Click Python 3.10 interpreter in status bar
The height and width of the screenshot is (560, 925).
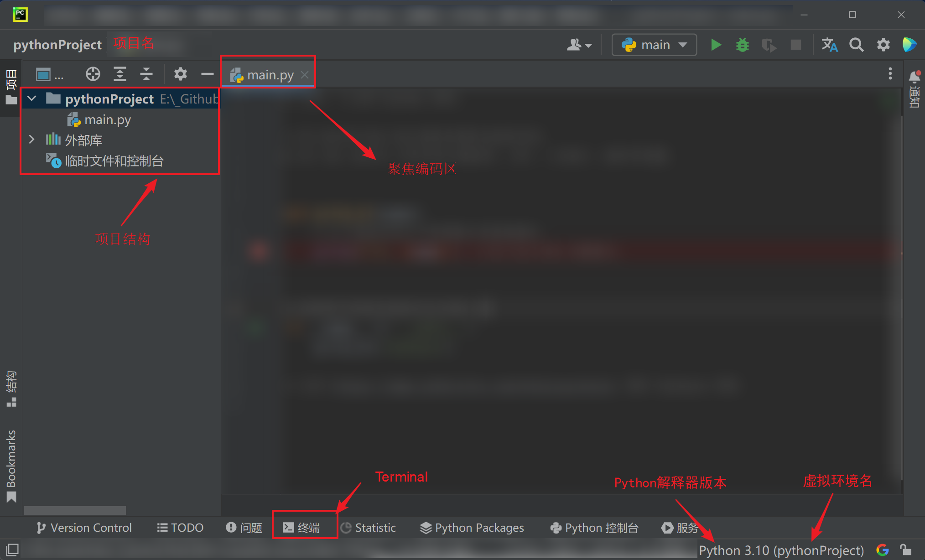pos(781,550)
